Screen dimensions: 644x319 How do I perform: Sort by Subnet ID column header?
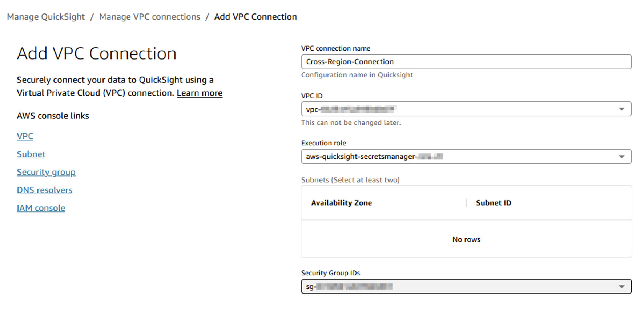coord(494,203)
